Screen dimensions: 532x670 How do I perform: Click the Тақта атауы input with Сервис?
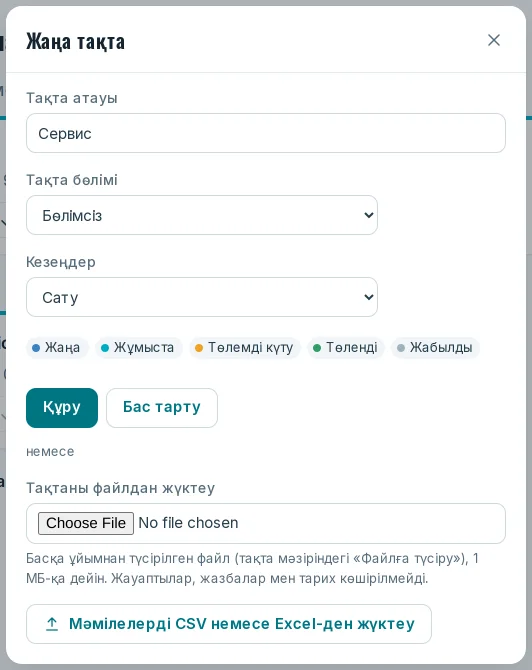pos(266,133)
